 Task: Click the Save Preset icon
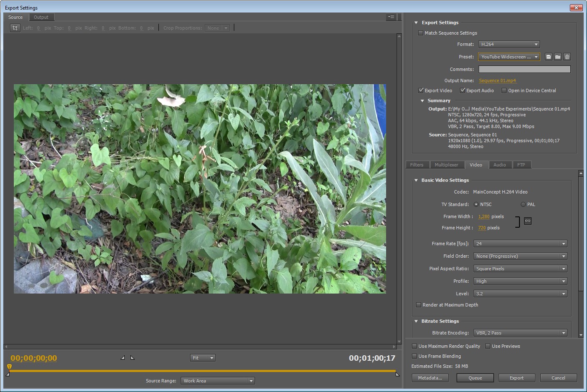tap(549, 57)
